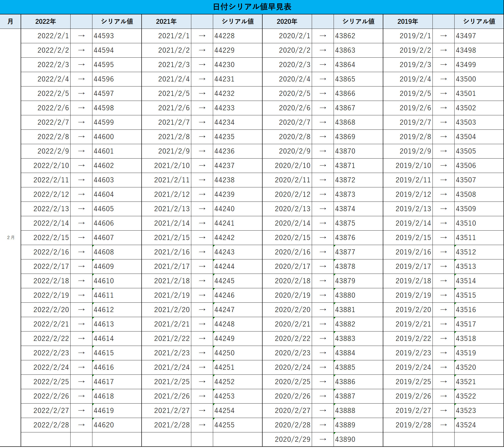Image resolution: width=504 pixels, height=448 pixels.
Task: Select the date cell 2020/2/1
Action: pyautogui.click(x=287, y=36)
